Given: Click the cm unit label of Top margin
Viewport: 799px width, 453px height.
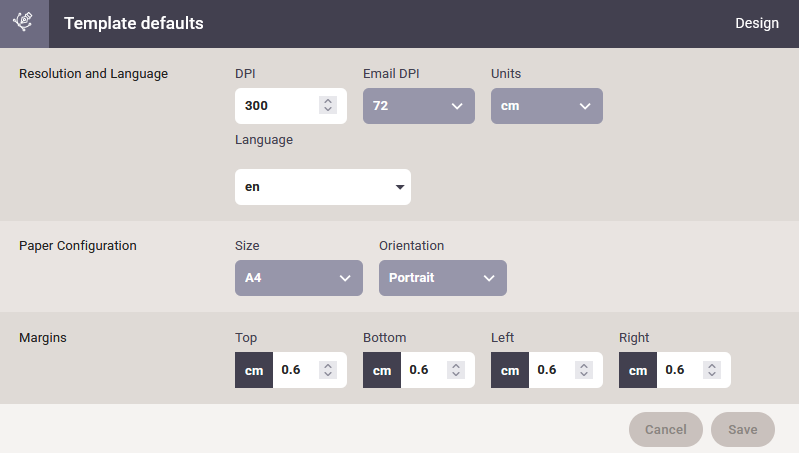Looking at the screenshot, I should click(254, 370).
